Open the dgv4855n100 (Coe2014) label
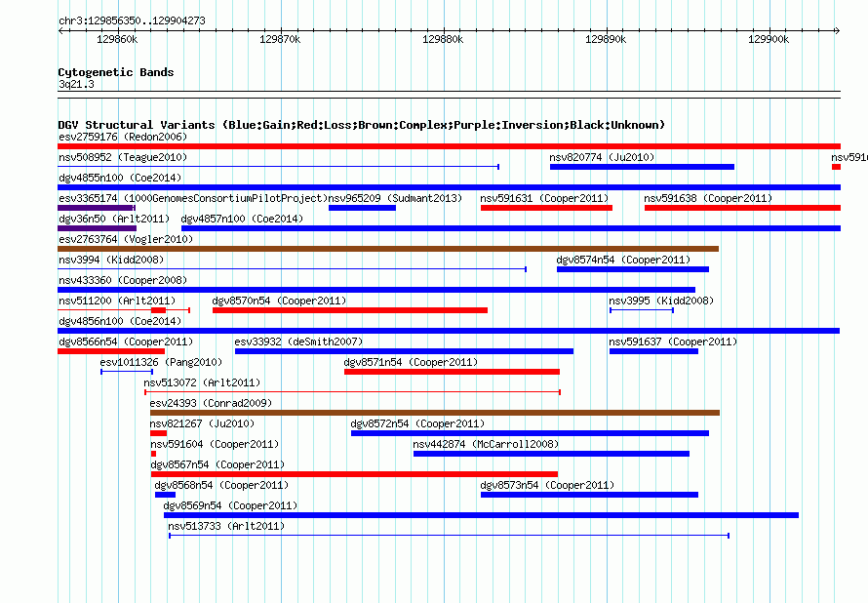This screenshot has height=603, width=868. pos(120,178)
